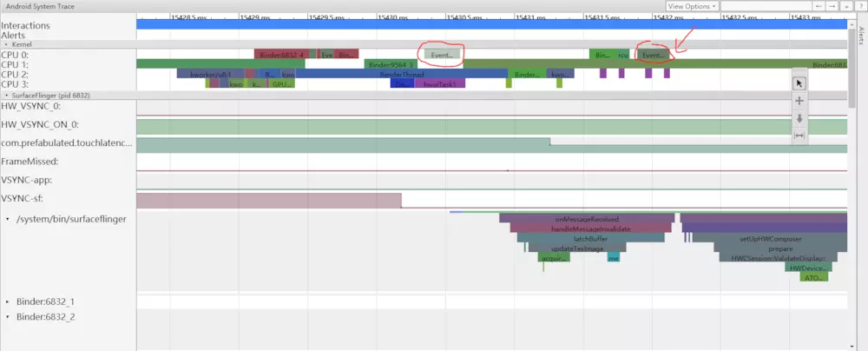Focus the trace search input field
Screen dimensions: 868x351
click(x=766, y=6)
